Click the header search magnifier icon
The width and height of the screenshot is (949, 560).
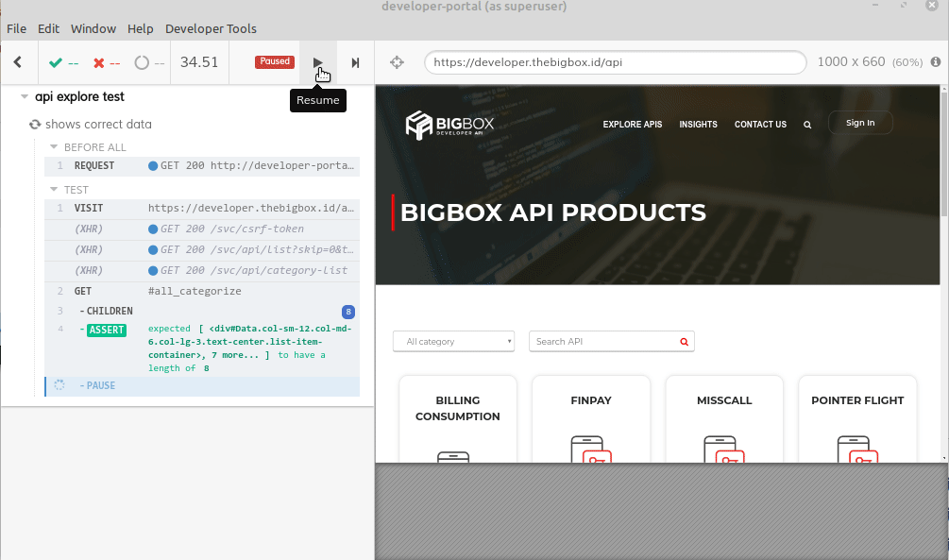pyautogui.click(x=807, y=125)
